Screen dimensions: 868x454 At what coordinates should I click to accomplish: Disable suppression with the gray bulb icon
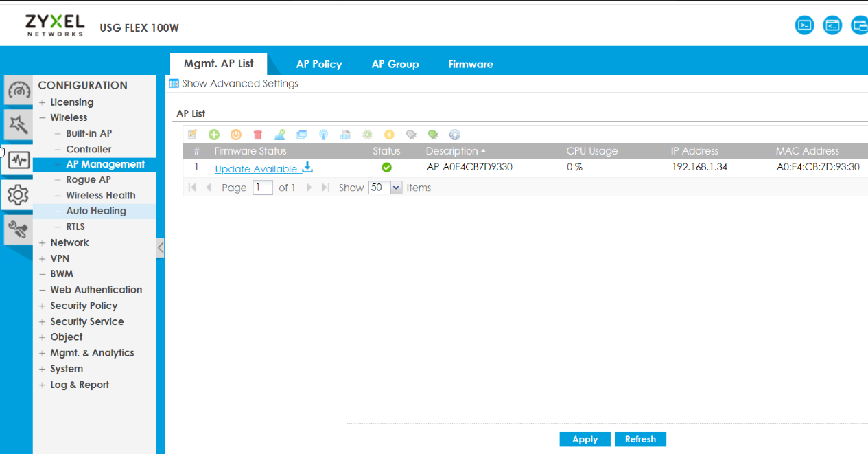tap(411, 134)
